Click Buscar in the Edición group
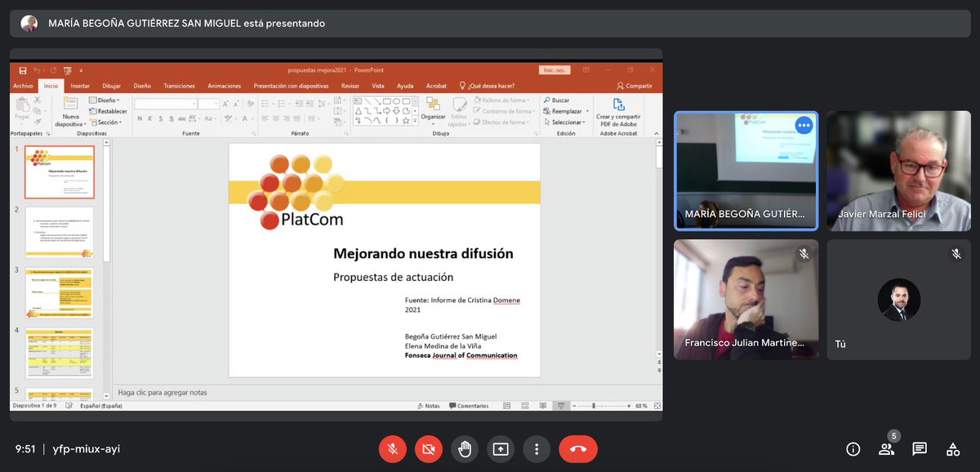The width and height of the screenshot is (980, 472). click(x=555, y=100)
